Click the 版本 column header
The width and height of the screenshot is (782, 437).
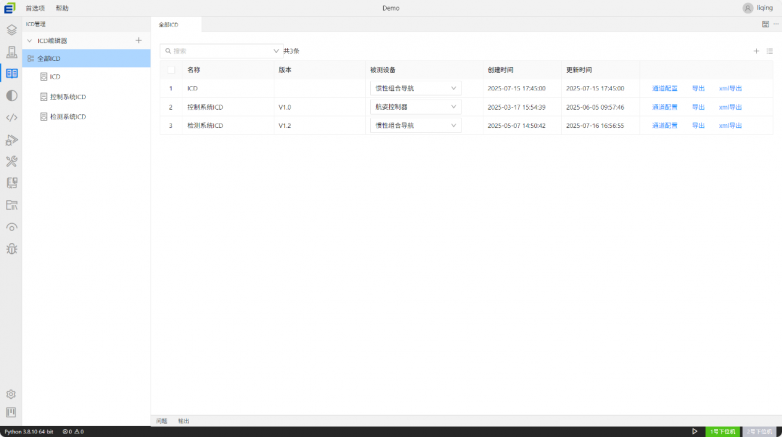point(285,70)
